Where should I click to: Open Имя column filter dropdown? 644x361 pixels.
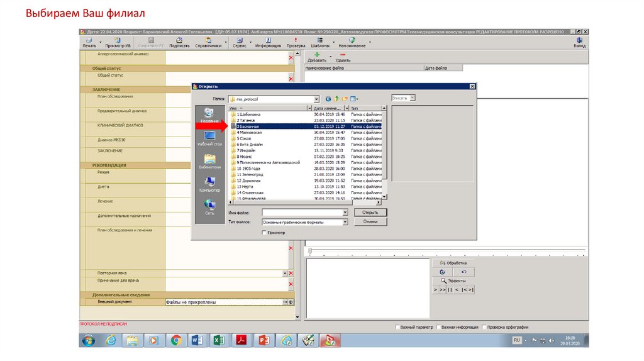coord(309,108)
